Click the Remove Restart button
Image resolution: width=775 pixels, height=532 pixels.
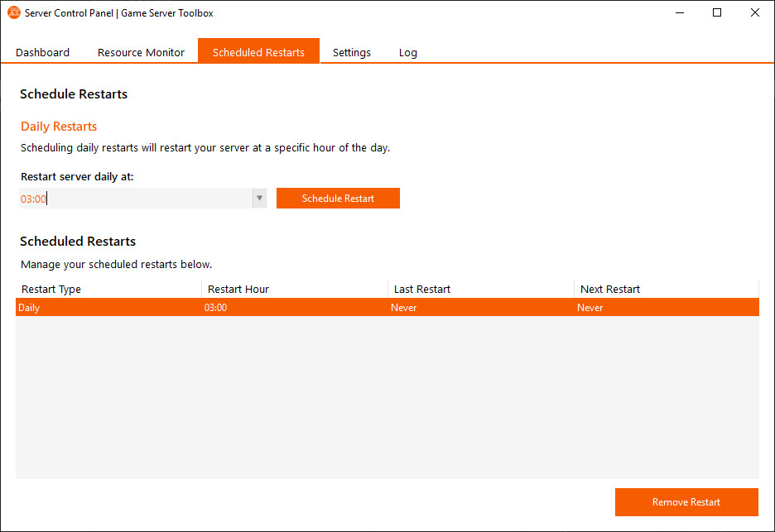[686, 501]
